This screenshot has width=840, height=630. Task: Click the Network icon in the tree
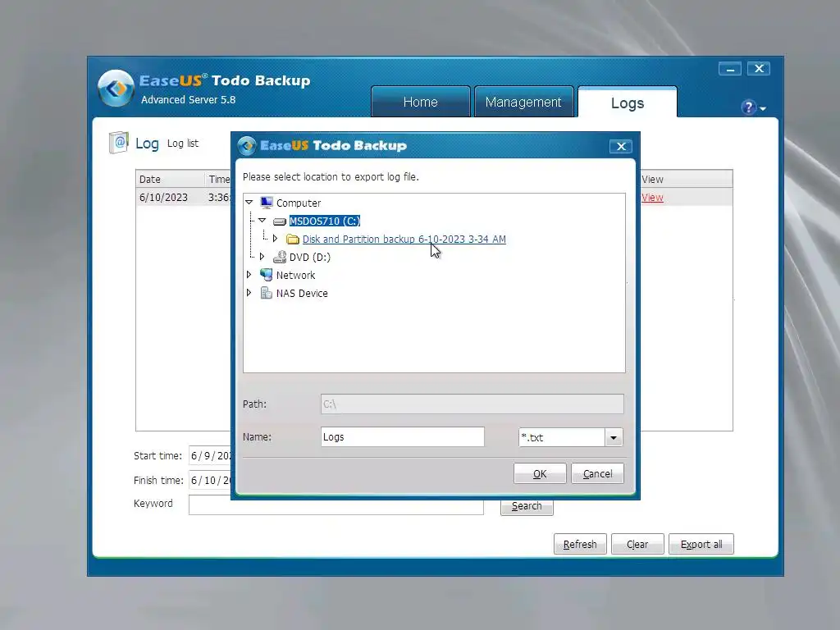(267, 275)
